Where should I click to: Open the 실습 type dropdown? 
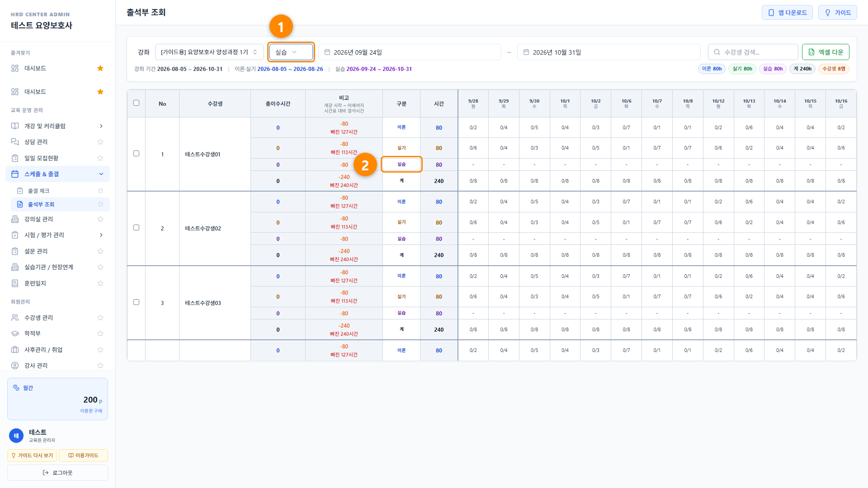pos(291,52)
